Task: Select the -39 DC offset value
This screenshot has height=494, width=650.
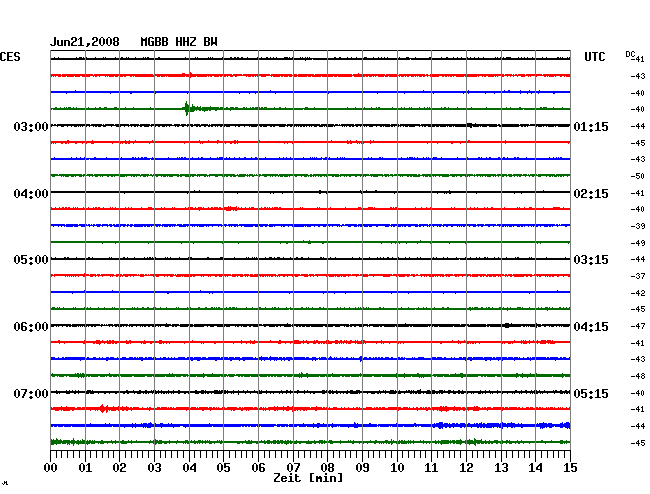Action: tap(638, 226)
